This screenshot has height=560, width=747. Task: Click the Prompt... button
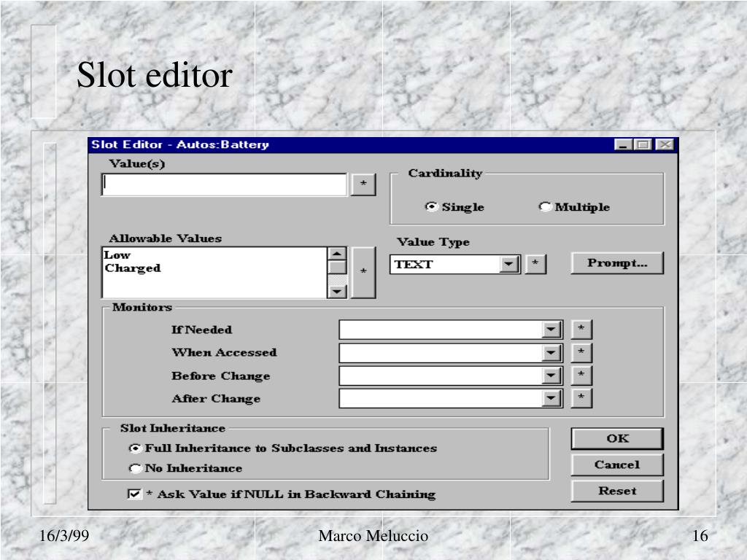617,263
